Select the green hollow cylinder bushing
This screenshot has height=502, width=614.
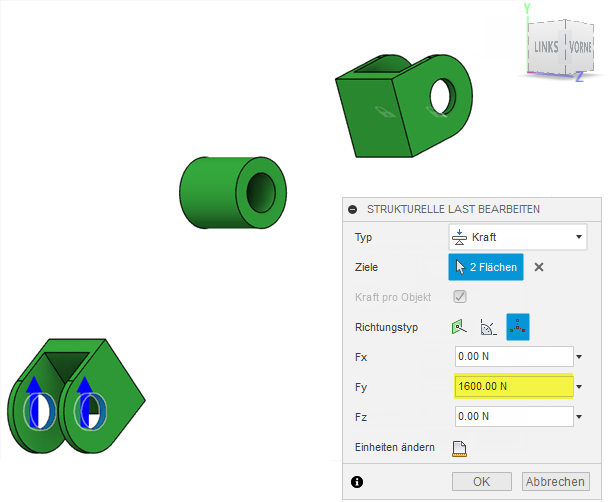(233, 192)
